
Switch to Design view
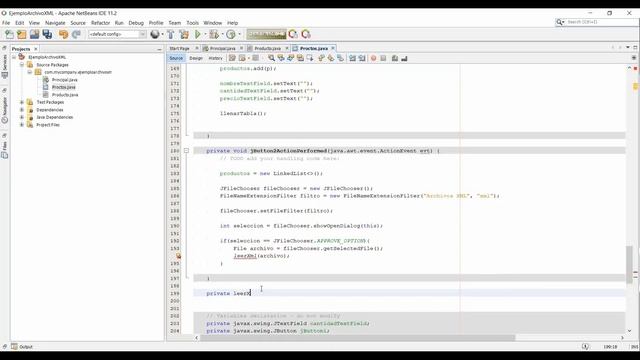196,58
